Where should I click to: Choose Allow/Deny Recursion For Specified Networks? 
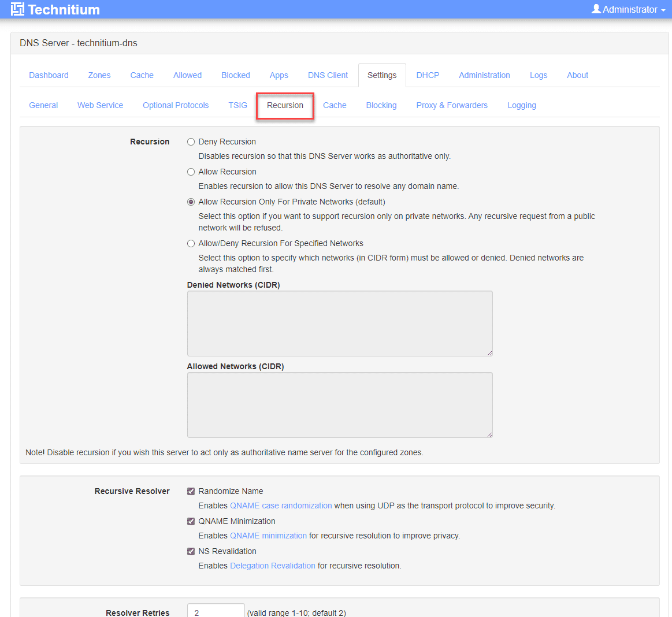(x=191, y=243)
